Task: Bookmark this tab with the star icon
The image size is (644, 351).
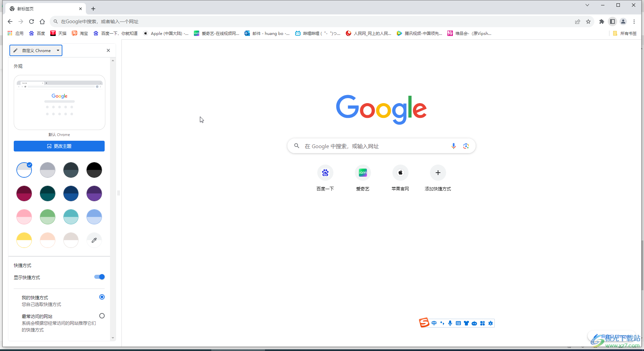Action: 588,21
